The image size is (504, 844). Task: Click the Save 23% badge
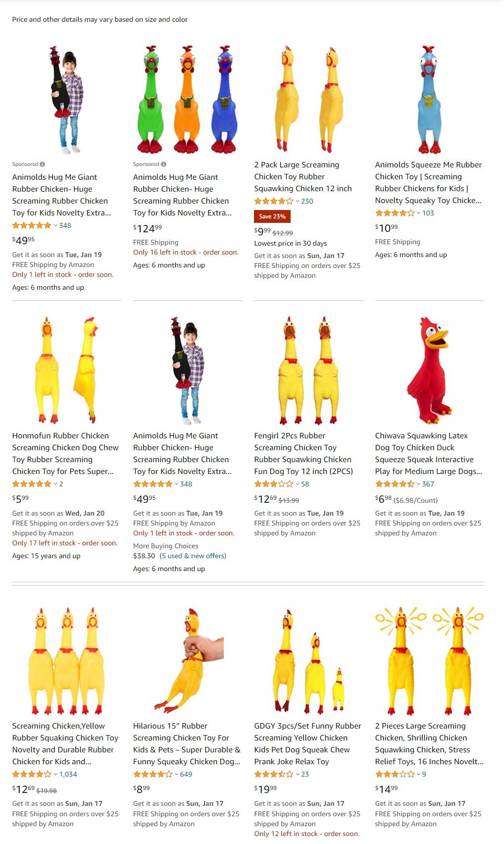(272, 216)
